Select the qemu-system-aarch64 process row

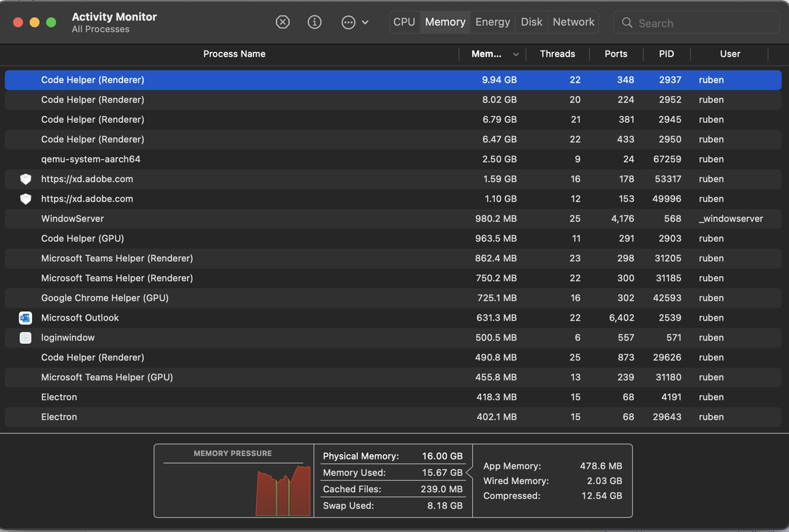pos(393,160)
